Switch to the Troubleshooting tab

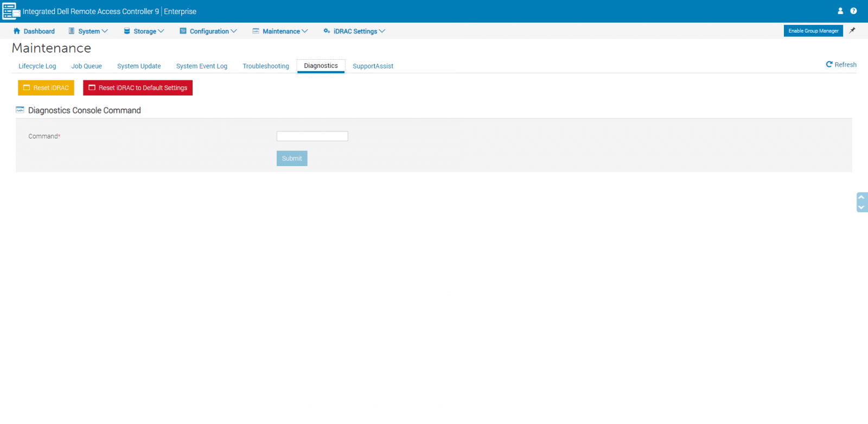click(x=266, y=66)
